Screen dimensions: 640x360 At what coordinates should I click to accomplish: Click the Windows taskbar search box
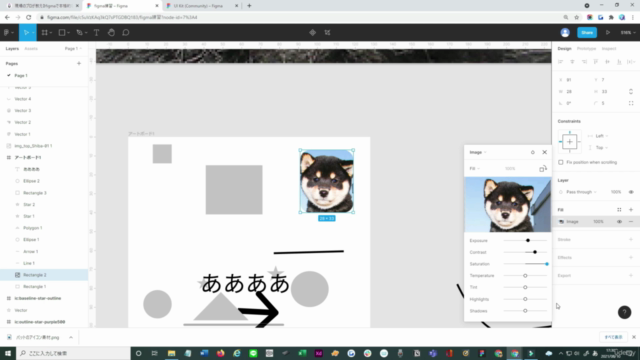coord(73,353)
